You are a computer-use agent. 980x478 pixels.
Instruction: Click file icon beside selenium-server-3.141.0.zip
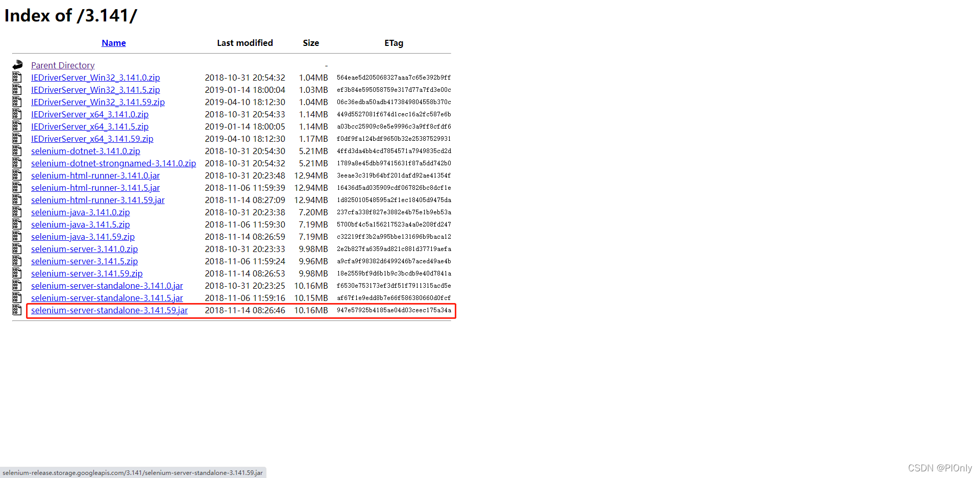17,249
